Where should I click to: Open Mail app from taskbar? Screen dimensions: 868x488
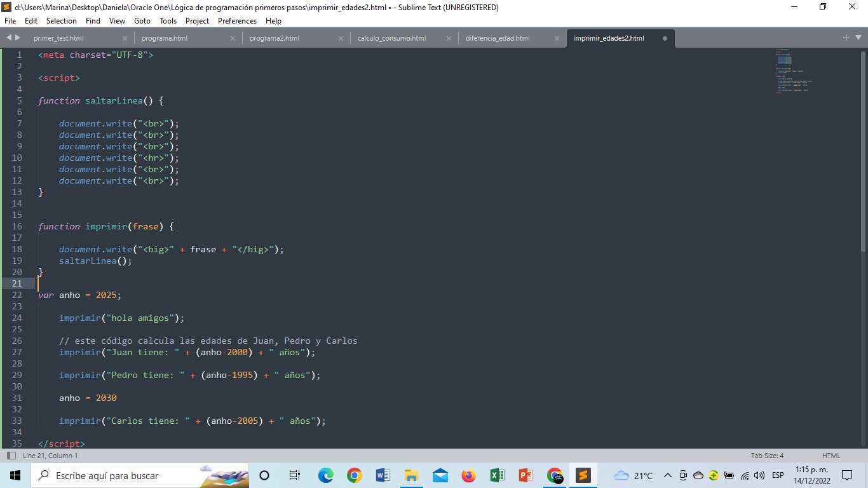(440, 475)
